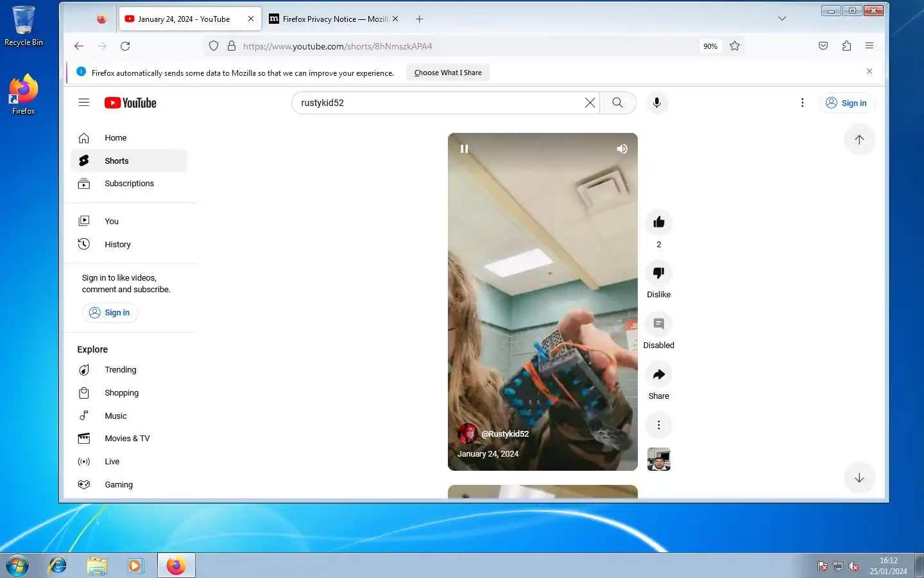
Task: Click the sound thumbnail below more actions
Action: pyautogui.click(x=658, y=459)
